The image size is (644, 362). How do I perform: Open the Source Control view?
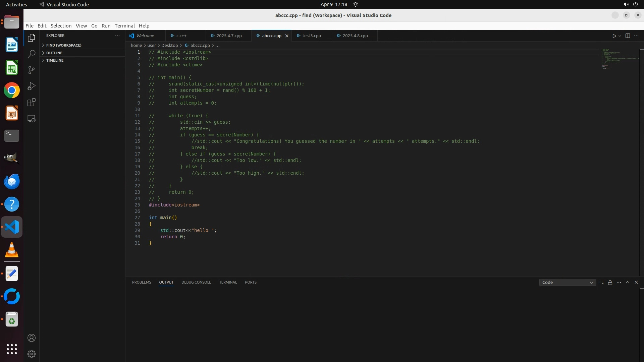[x=32, y=70]
